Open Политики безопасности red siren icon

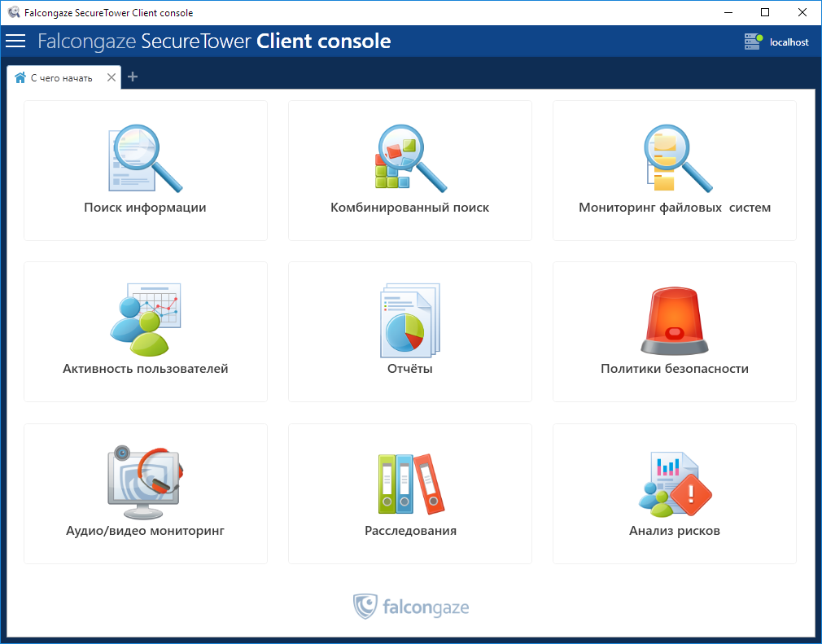tap(675, 321)
